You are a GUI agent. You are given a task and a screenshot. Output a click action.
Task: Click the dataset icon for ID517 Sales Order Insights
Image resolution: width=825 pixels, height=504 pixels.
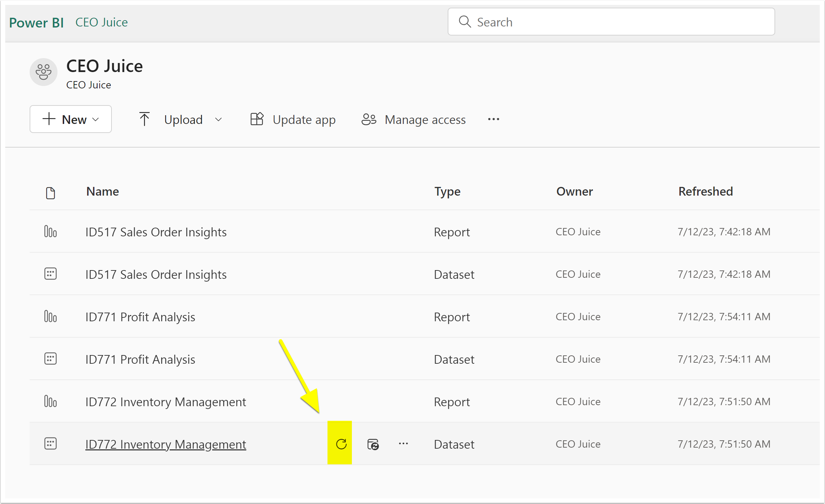pyautogui.click(x=51, y=274)
